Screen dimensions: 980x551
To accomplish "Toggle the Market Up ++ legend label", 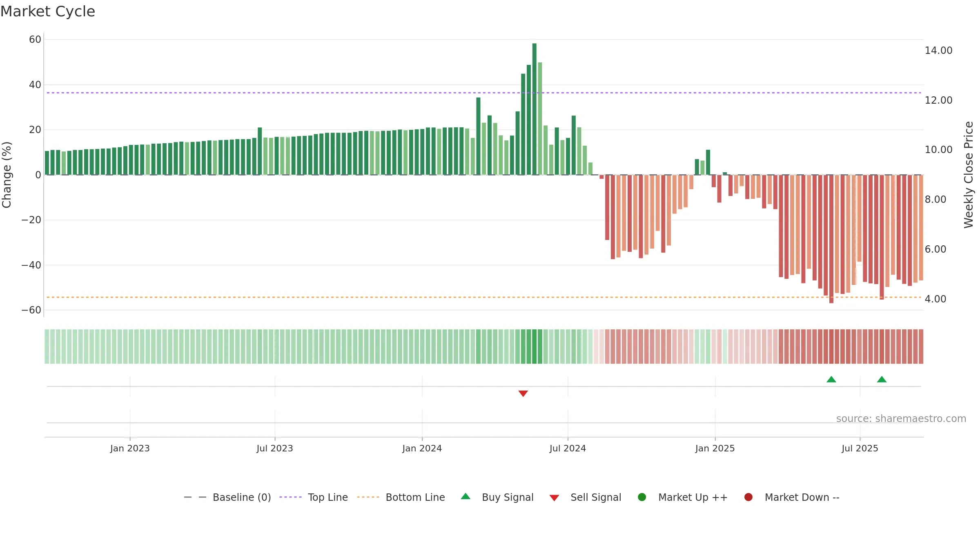I will click(693, 497).
